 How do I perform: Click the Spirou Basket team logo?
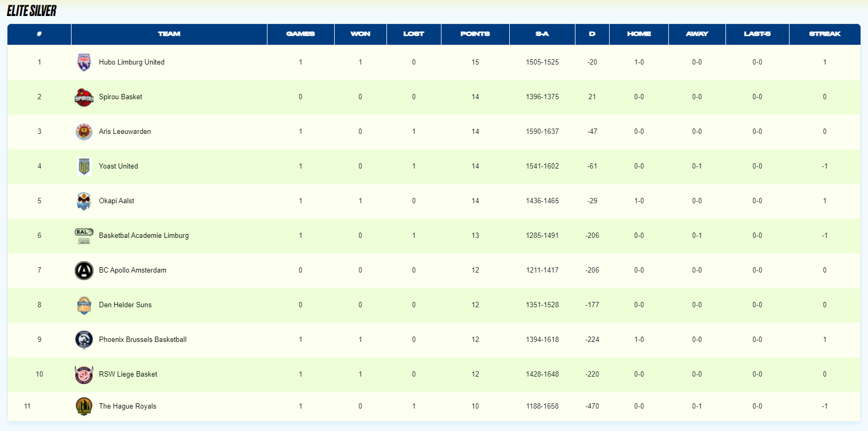coord(84,97)
